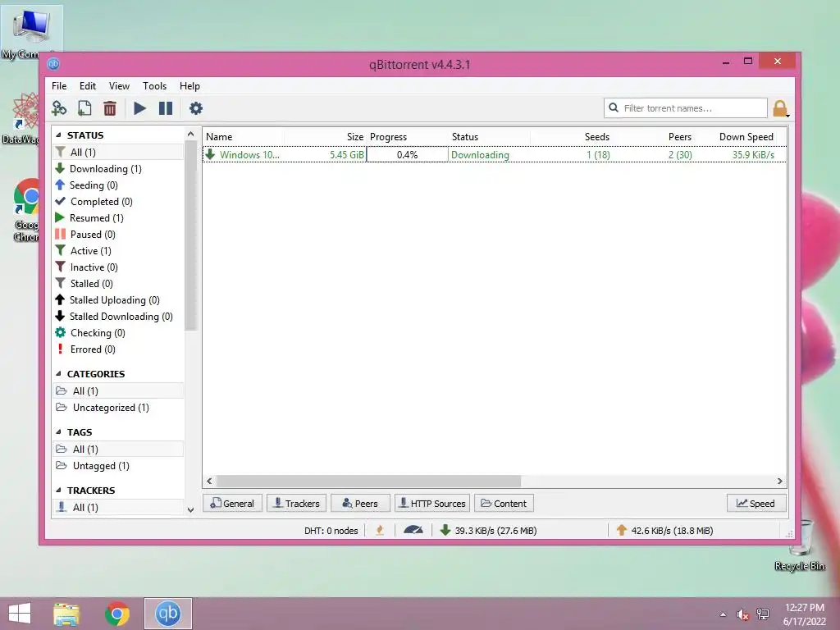
Task: Filter by Stalled Downloading (0)
Action: pyautogui.click(x=118, y=317)
